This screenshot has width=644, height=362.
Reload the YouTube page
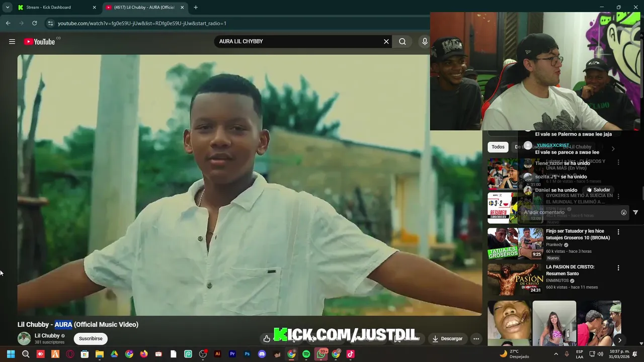(x=34, y=23)
